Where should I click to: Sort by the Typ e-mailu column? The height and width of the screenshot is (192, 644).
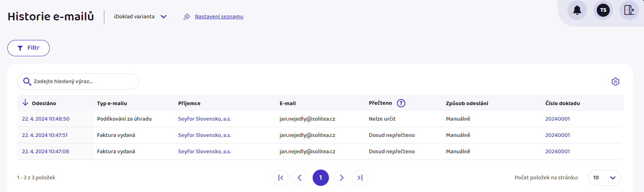pyautogui.click(x=112, y=104)
